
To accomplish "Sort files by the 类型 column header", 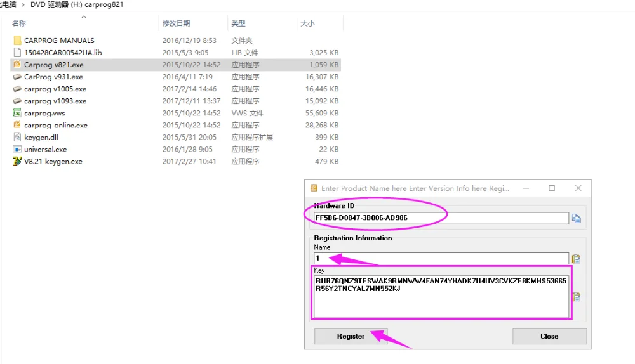I will pyautogui.click(x=238, y=23).
